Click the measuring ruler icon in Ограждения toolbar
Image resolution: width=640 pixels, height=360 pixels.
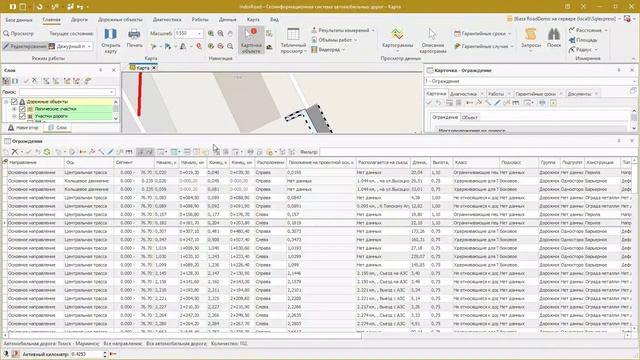pos(129,152)
